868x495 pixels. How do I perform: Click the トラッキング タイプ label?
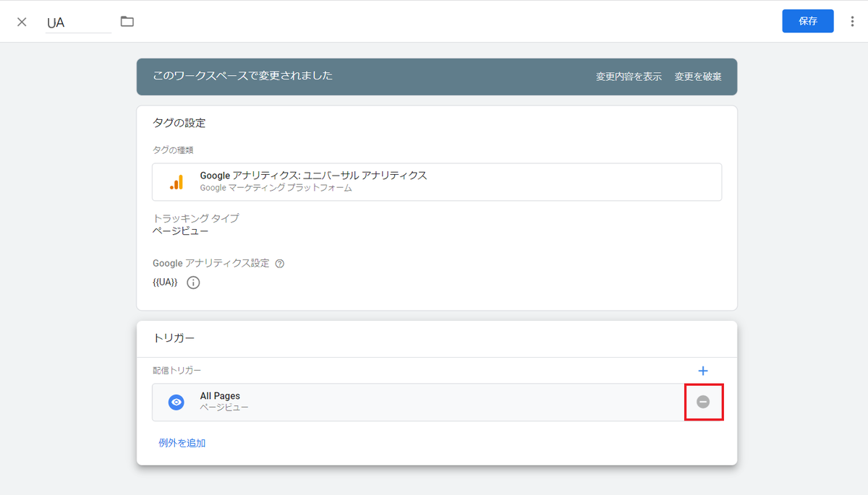point(196,218)
